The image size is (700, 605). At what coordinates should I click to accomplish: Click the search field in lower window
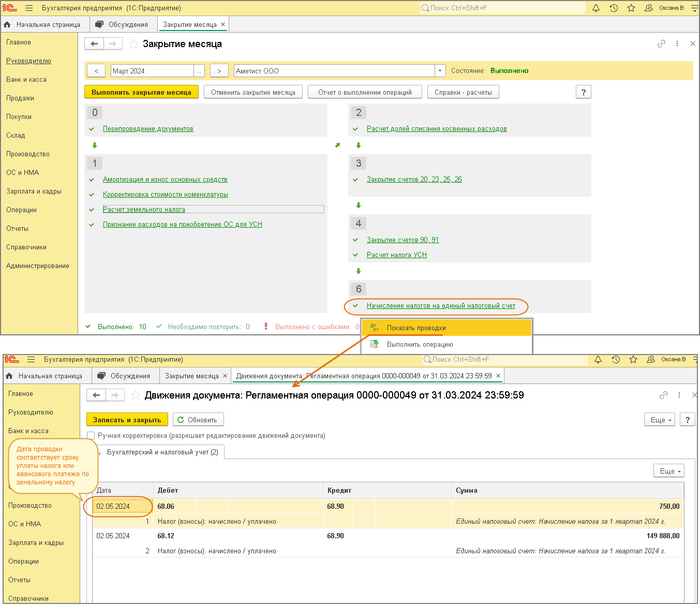pos(504,360)
